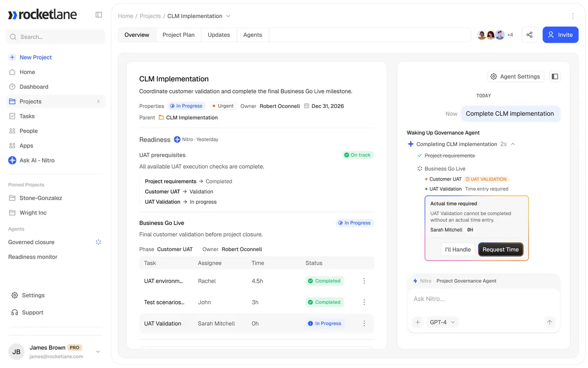Screen dimensions: 588x368
Task: Focus the sidebar Search field
Action: tap(56, 37)
